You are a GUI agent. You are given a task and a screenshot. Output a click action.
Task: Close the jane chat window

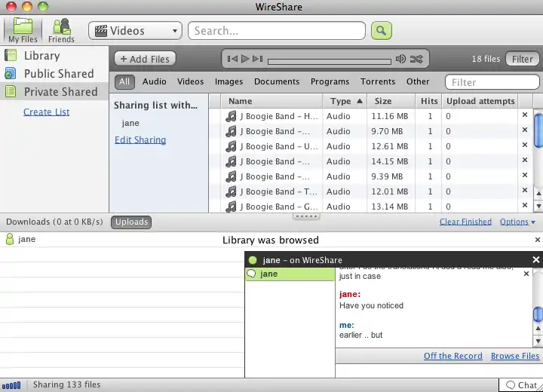click(x=535, y=260)
